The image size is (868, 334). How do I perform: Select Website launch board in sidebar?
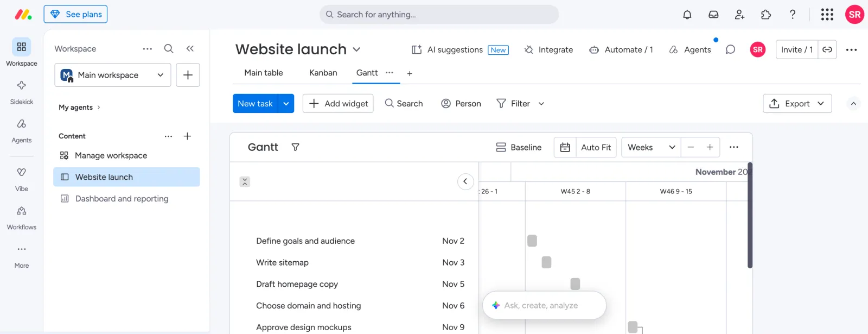(126, 177)
